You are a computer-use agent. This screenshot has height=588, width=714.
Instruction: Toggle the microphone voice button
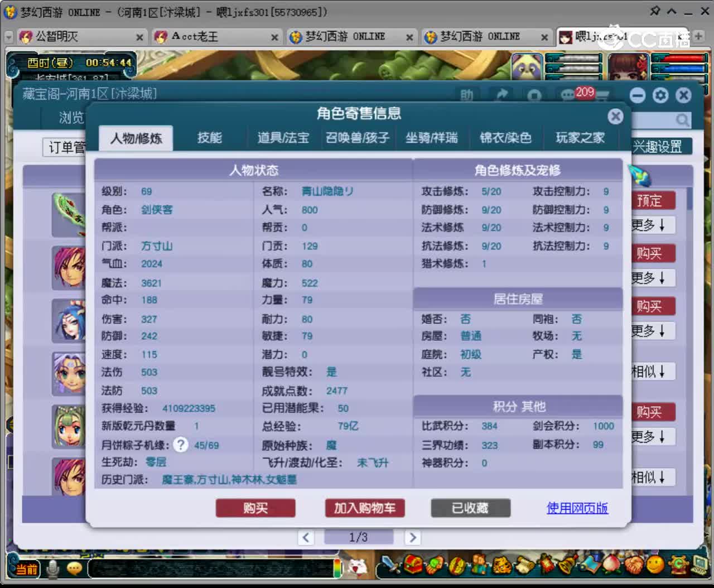(x=53, y=568)
